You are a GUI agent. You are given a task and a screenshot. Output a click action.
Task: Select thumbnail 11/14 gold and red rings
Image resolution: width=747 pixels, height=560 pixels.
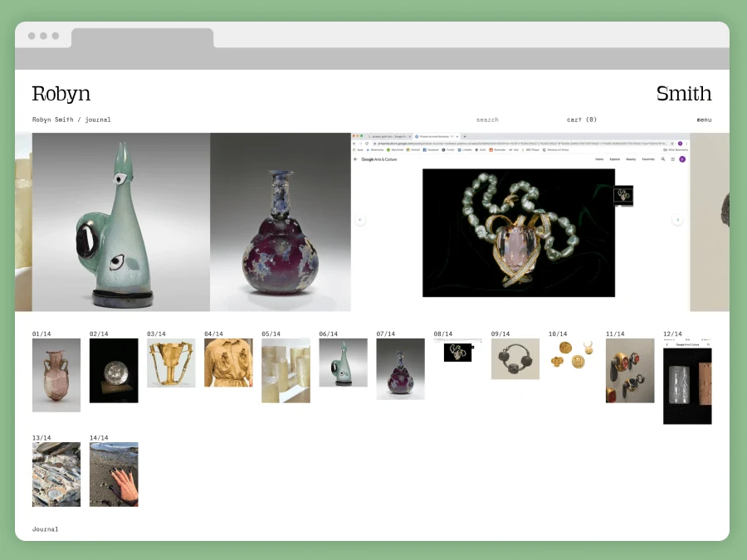click(x=630, y=371)
